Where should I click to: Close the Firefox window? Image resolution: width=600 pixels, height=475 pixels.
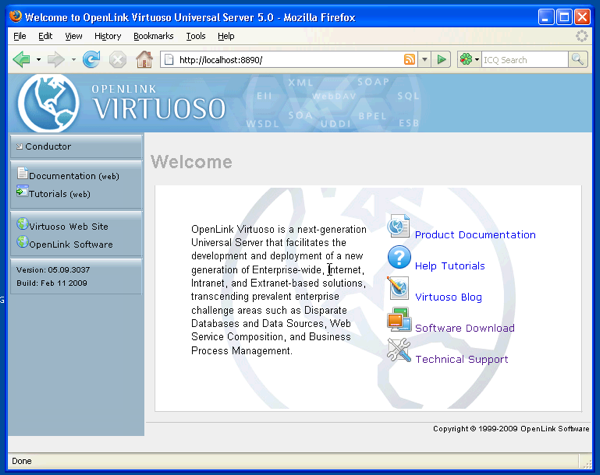[582, 17]
